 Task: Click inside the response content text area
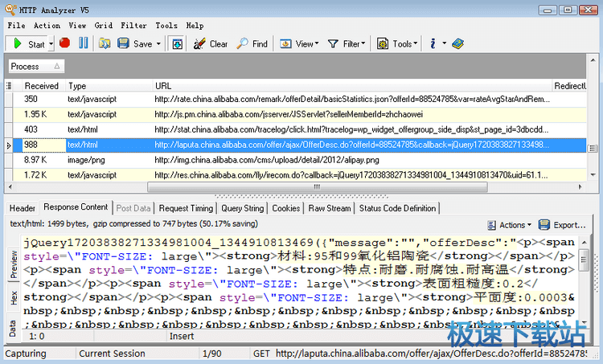(x=300, y=283)
